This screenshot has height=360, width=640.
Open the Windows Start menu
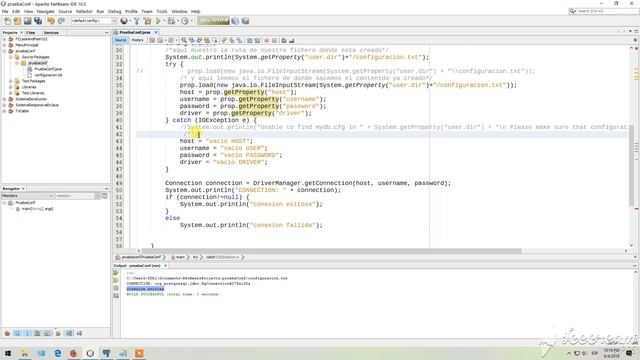8,353
